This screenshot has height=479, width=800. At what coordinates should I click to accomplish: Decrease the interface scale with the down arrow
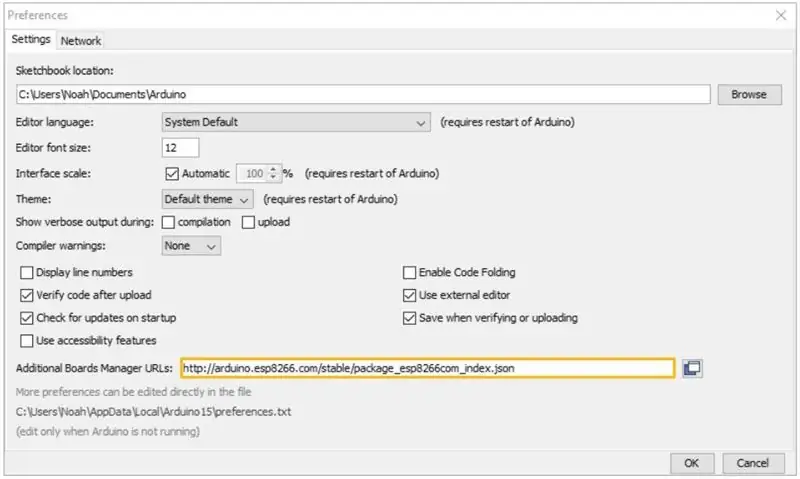coord(273,177)
